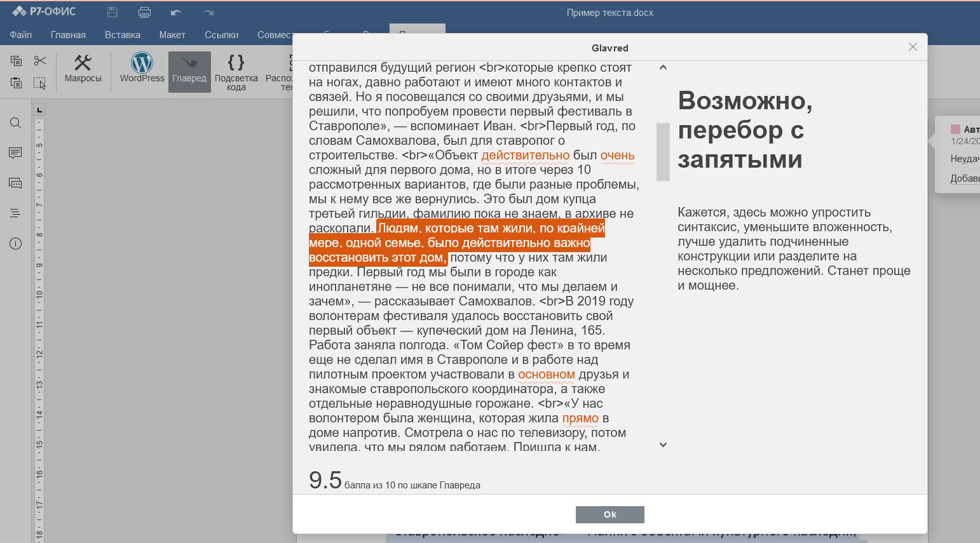
Task: Click highlighted word «очень»
Action: click(x=618, y=155)
